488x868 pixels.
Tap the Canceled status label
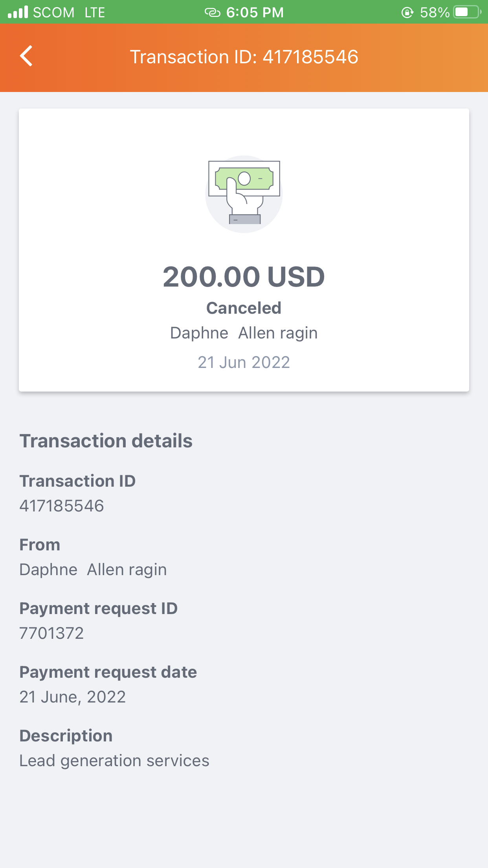244,308
